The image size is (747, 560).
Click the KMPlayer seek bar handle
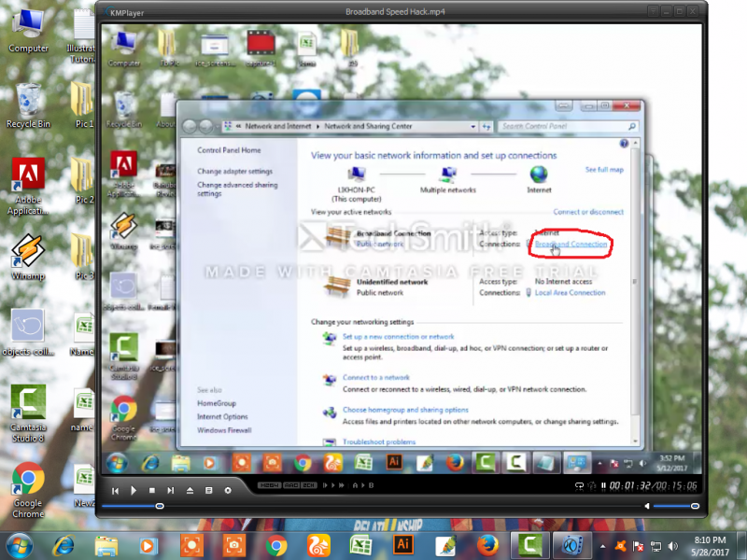coord(160,506)
